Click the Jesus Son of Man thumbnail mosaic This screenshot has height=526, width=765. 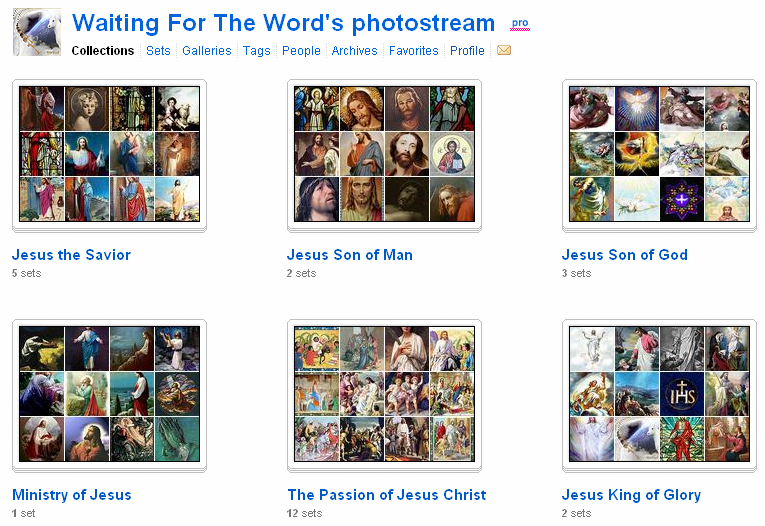[x=384, y=153]
